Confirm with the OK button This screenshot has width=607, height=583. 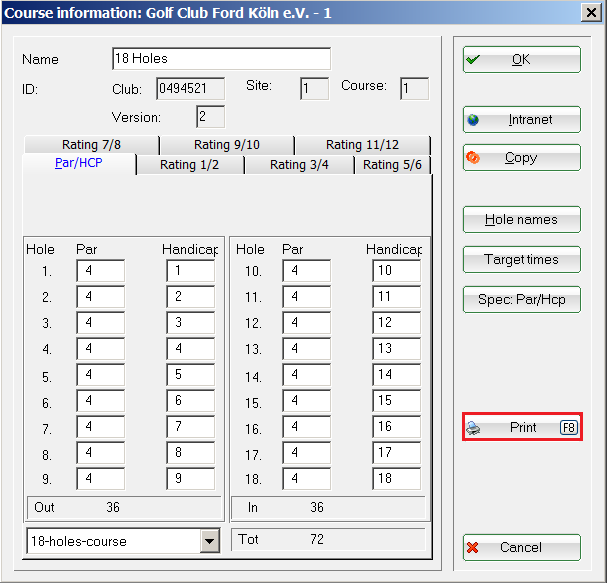(521, 60)
